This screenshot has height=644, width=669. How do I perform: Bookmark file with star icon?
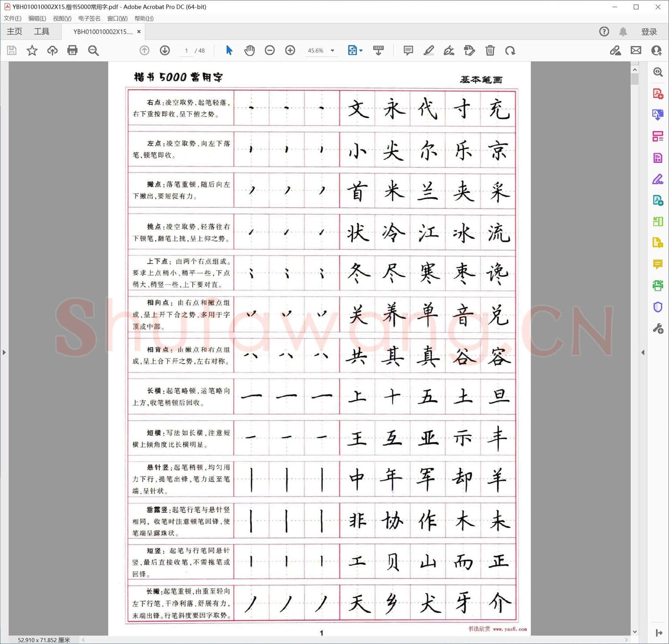32,50
